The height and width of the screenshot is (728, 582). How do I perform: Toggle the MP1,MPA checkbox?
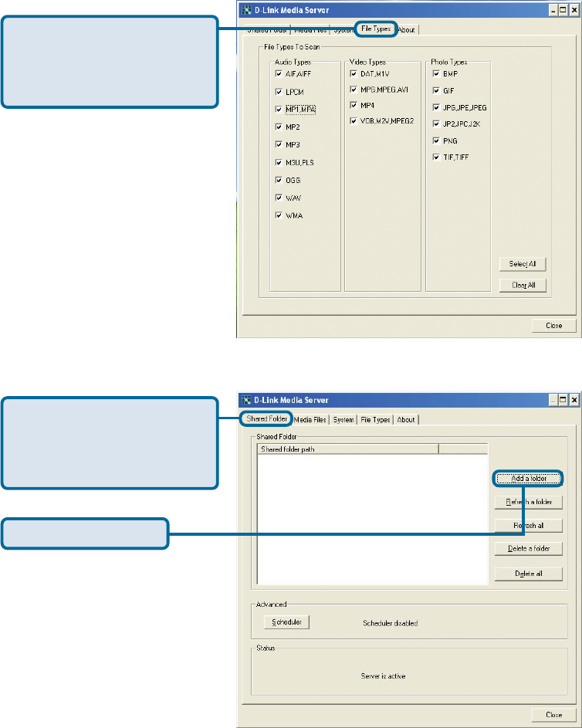pyautogui.click(x=279, y=110)
